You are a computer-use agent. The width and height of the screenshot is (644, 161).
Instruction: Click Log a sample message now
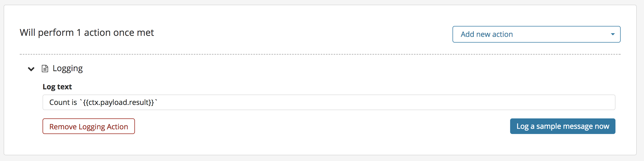[563, 126]
